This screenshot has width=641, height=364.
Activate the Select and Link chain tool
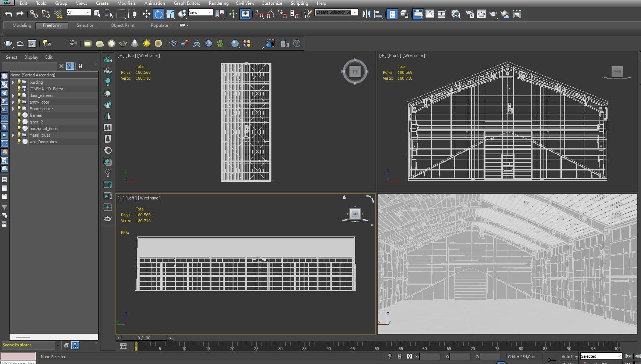pos(34,14)
